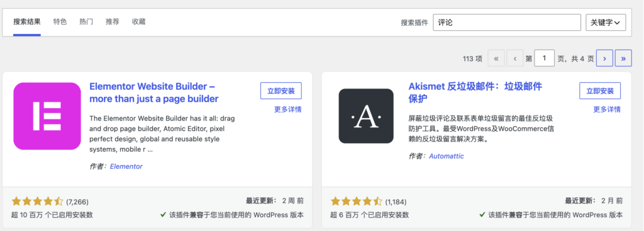644x231 pixels.
Task: Switch to the 热门 tab
Action: pos(86,22)
